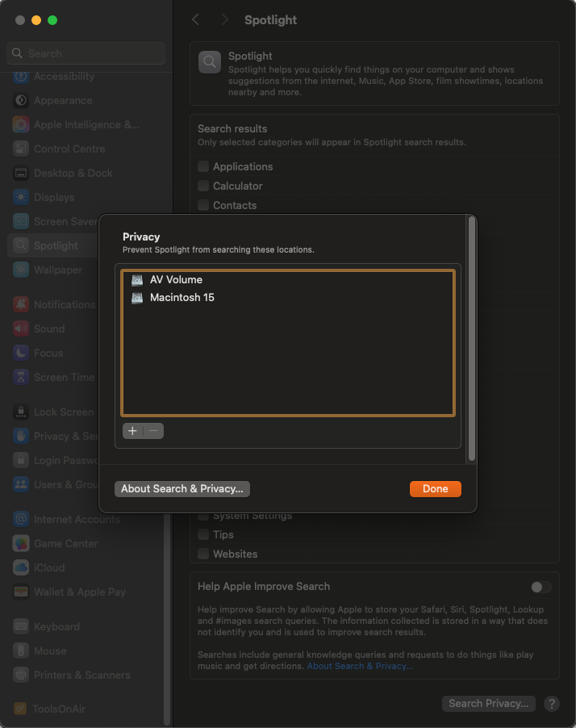Screen dimensions: 576x728
Task: Click the minus button to remove location
Action: [153, 431]
